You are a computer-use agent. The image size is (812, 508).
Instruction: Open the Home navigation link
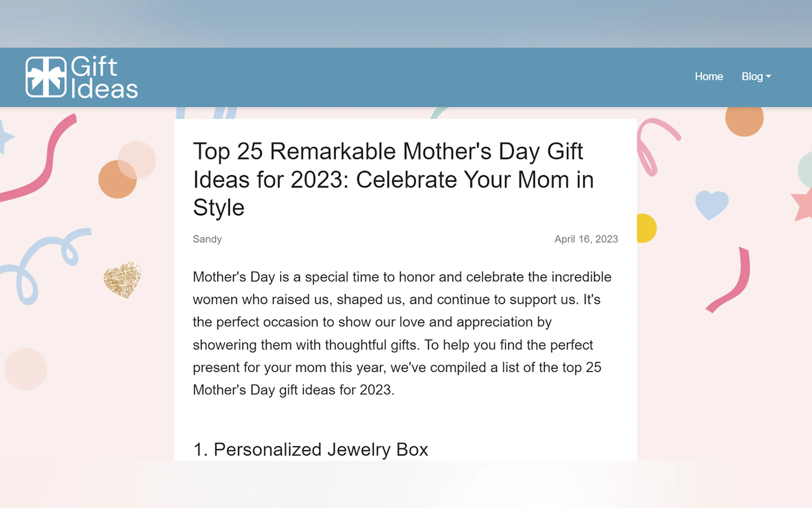coord(709,76)
